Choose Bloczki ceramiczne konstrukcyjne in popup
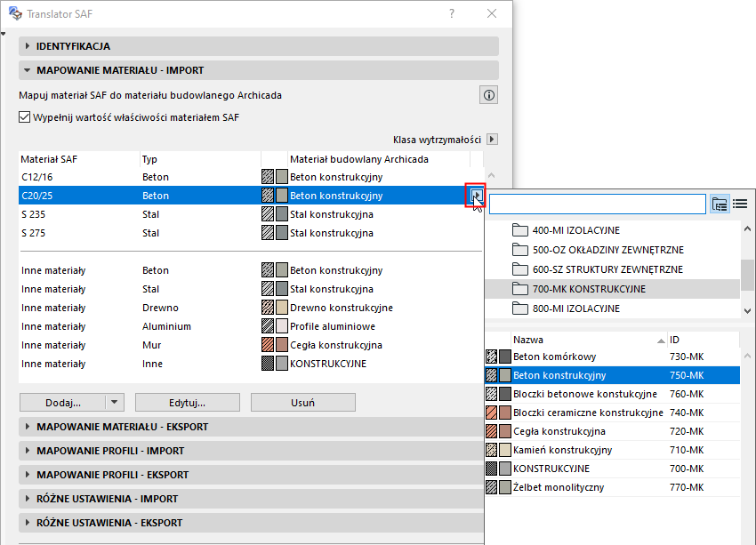The image size is (756, 545). pyautogui.click(x=612, y=413)
